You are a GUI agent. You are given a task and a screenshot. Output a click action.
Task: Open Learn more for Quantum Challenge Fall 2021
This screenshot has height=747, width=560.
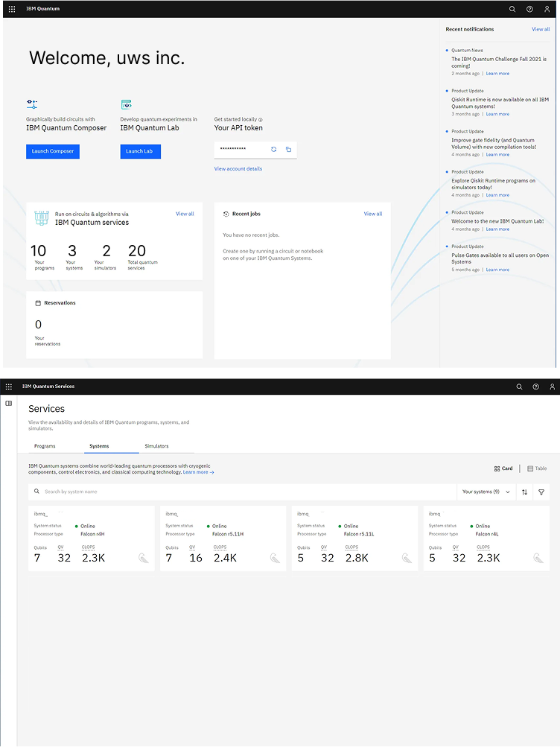(497, 74)
